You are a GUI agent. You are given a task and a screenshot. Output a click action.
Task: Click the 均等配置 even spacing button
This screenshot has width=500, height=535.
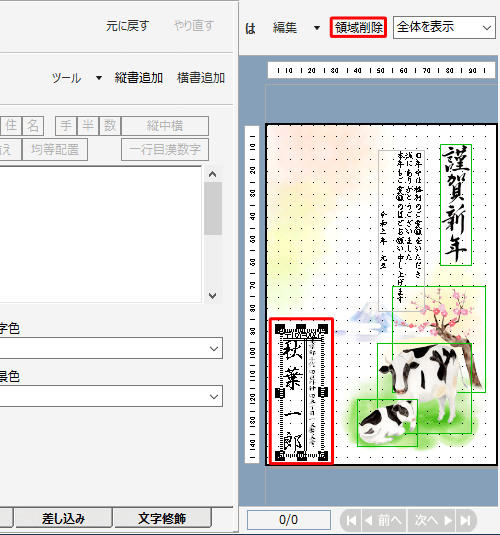click(x=55, y=149)
